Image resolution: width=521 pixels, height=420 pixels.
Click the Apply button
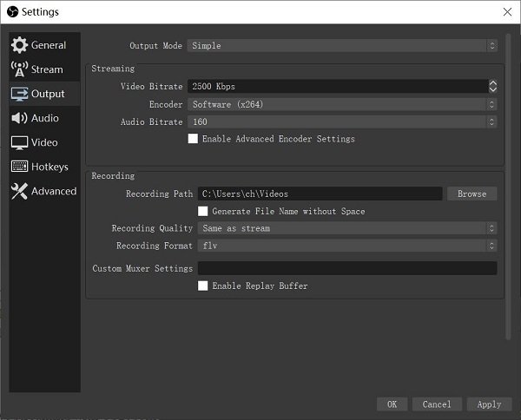(x=489, y=404)
